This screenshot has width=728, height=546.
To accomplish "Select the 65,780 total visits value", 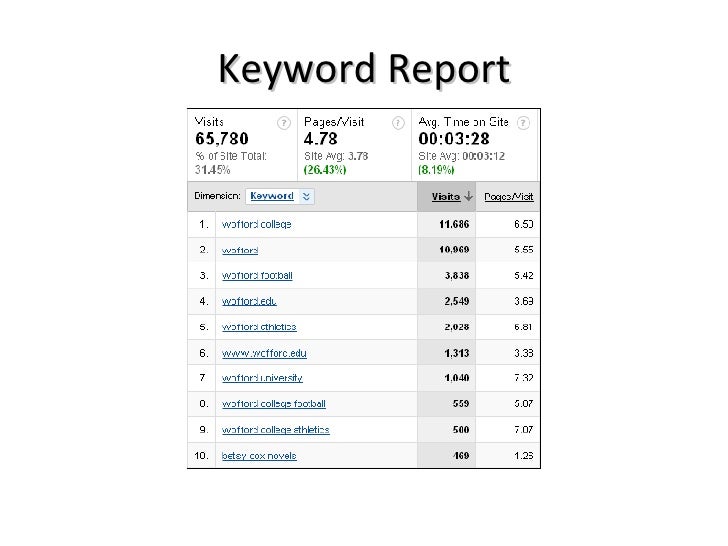I will pyautogui.click(x=222, y=139).
